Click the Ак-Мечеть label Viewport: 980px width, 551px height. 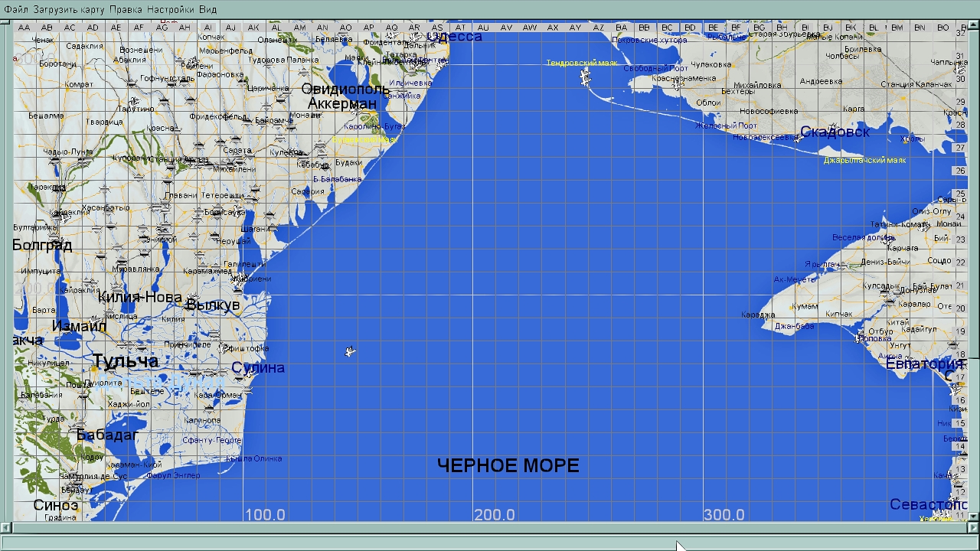coord(795,280)
